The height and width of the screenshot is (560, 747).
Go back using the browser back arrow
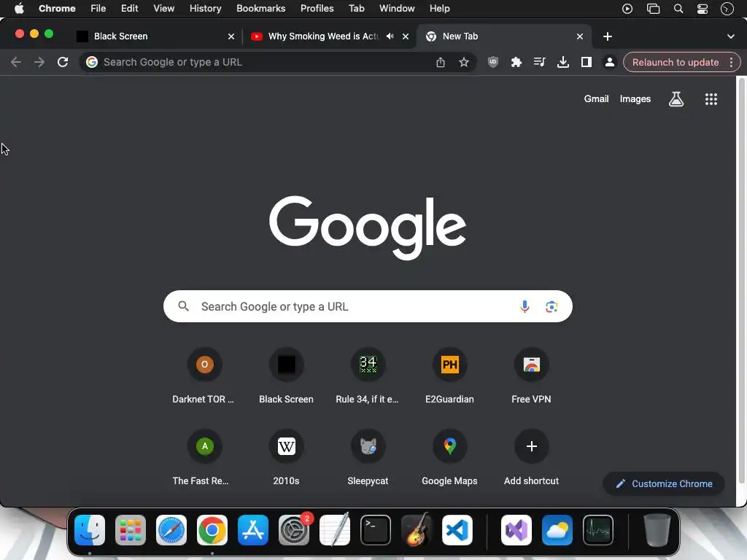(16, 62)
